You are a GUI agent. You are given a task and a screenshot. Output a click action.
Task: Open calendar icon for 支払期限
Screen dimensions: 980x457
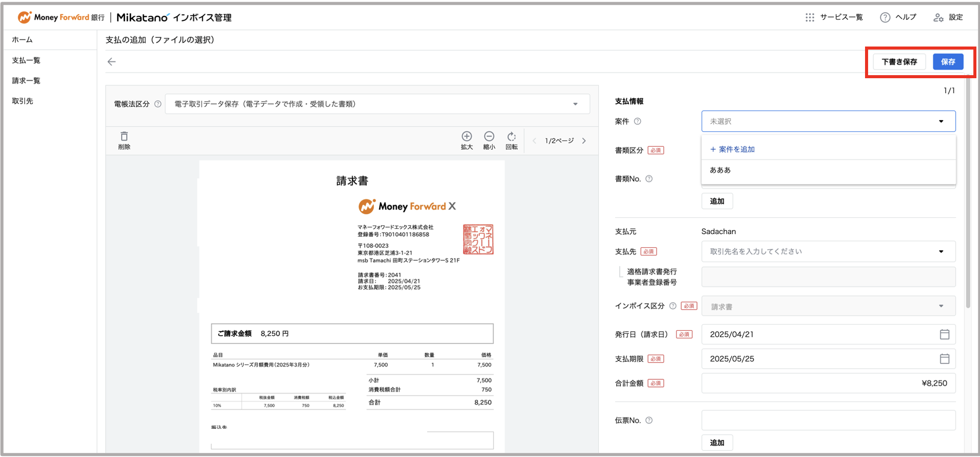coord(944,359)
